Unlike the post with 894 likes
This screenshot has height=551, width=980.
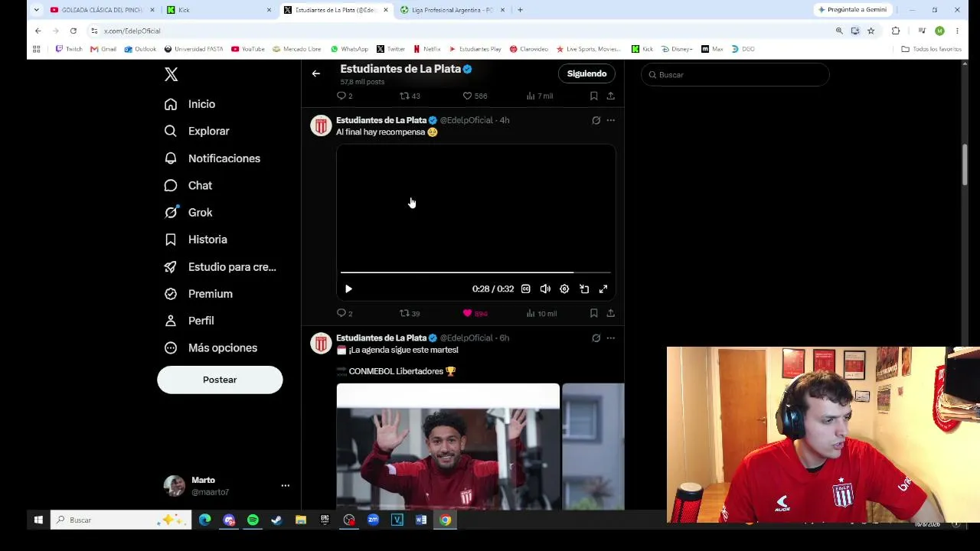pyautogui.click(x=475, y=313)
